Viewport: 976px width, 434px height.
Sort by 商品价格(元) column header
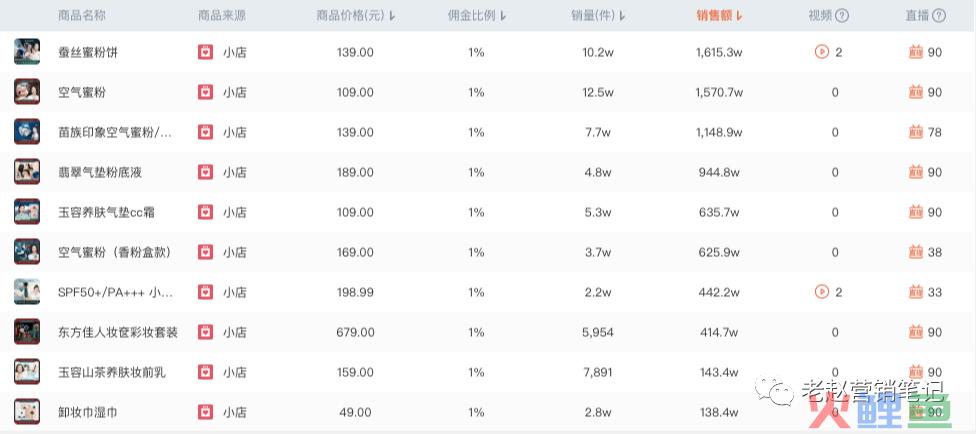coord(355,16)
